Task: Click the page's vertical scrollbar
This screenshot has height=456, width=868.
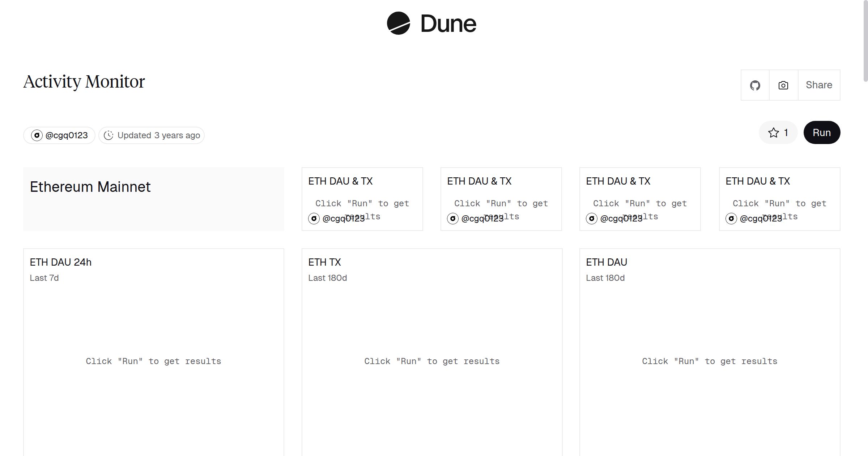Action: coord(865,40)
